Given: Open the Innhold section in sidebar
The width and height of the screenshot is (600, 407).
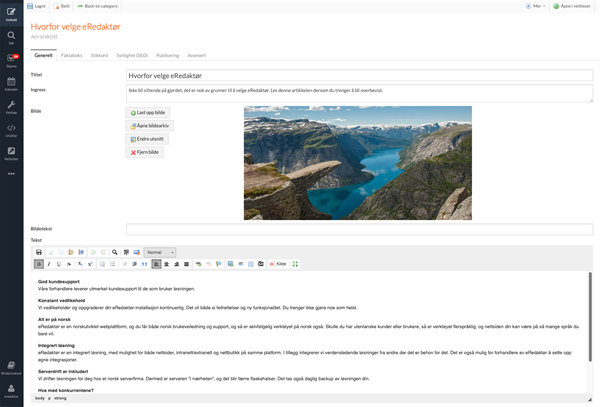Looking at the screenshot, I should pos(11,13).
